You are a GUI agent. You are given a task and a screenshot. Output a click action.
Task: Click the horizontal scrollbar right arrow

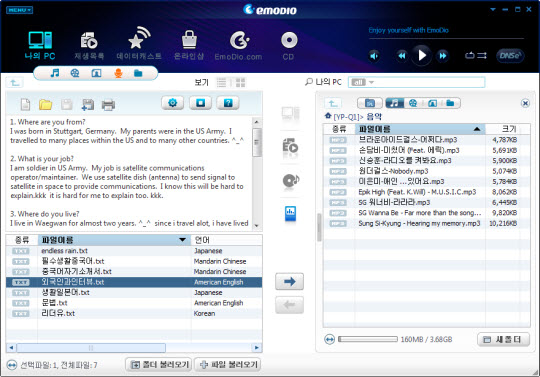click(x=257, y=348)
